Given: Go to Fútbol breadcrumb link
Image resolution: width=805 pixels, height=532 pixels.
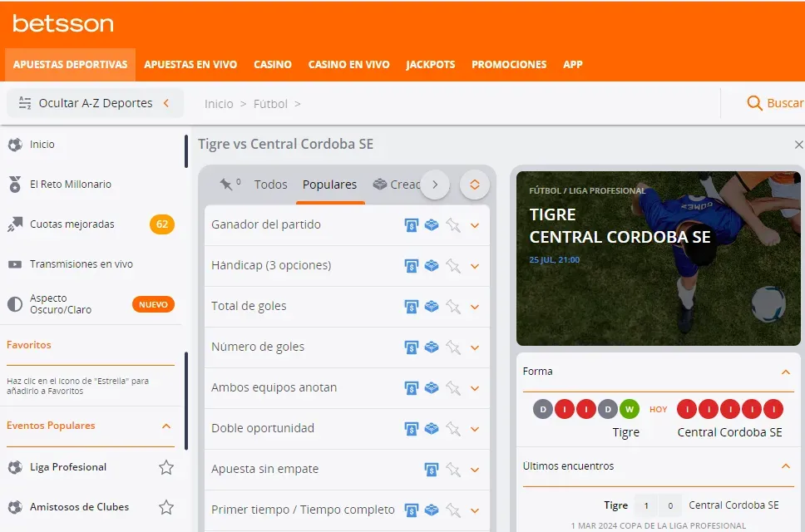Looking at the screenshot, I should [270, 104].
